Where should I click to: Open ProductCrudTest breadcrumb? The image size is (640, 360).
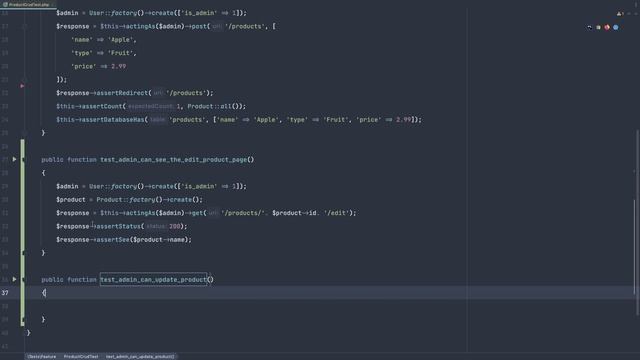click(x=81, y=357)
